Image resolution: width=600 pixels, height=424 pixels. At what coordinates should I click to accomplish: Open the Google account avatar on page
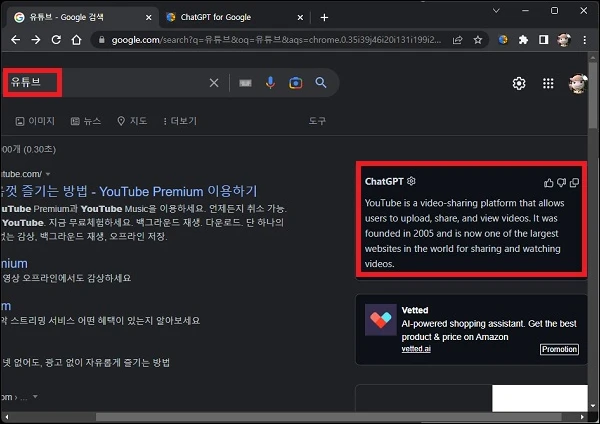point(578,83)
